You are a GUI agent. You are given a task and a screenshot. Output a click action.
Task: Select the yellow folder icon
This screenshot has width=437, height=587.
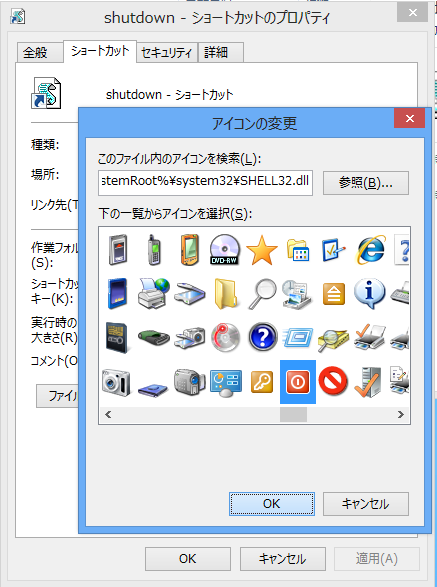(225, 294)
